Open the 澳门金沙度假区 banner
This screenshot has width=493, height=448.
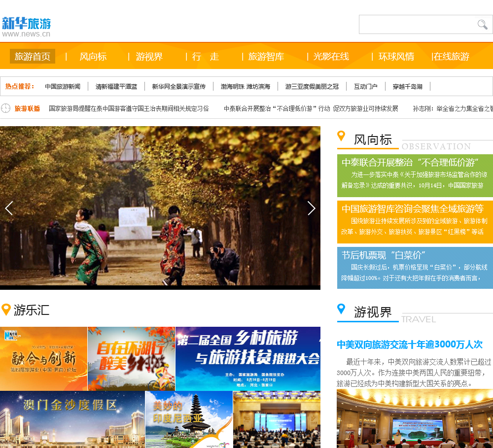tap(72, 419)
